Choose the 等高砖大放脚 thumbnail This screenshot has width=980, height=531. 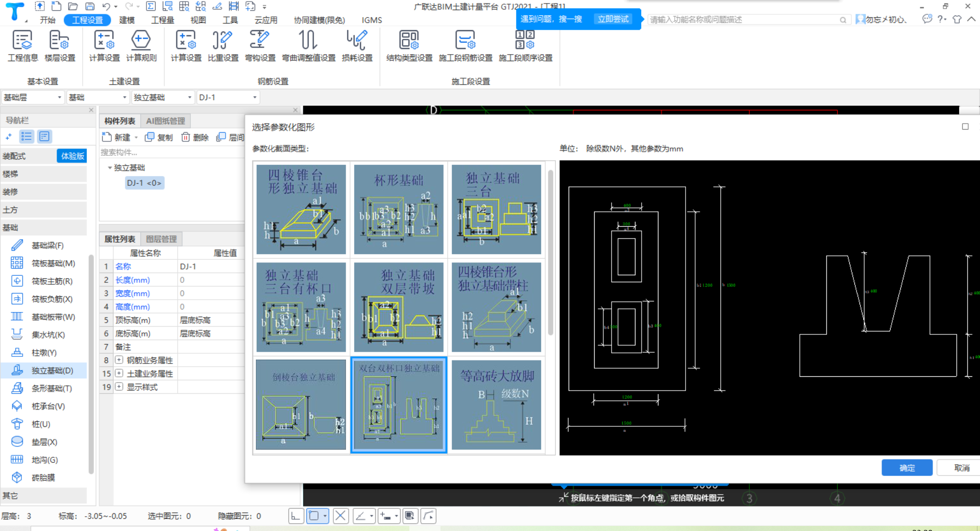tap(496, 404)
